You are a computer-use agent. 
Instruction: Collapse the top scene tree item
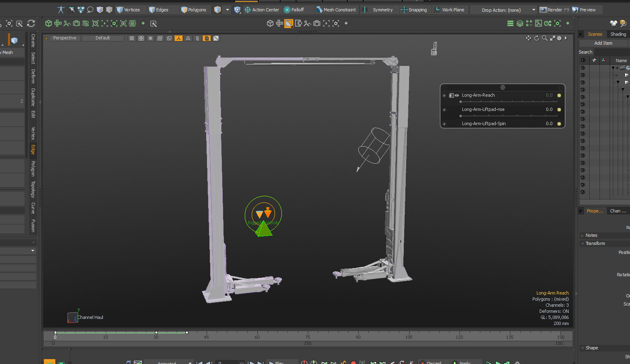(613, 68)
